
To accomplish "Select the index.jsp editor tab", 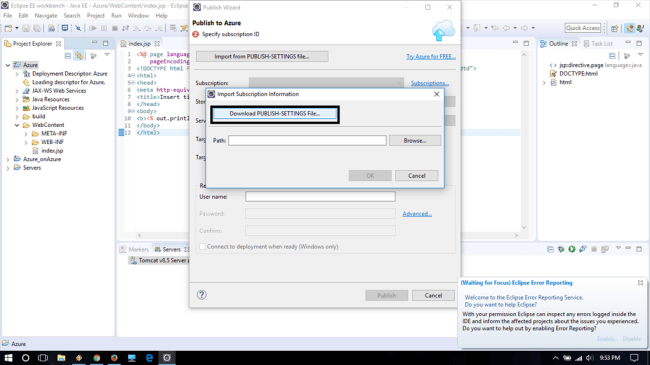I will [x=140, y=44].
